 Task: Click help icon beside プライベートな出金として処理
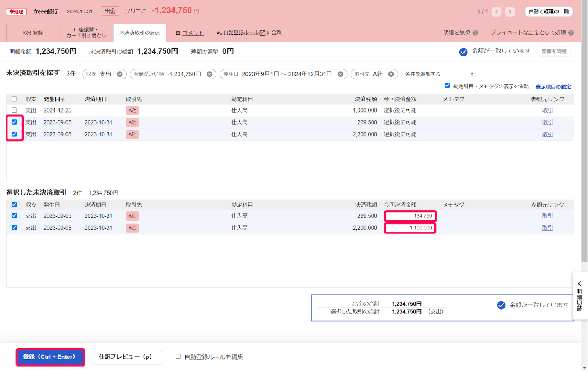pyautogui.click(x=571, y=33)
